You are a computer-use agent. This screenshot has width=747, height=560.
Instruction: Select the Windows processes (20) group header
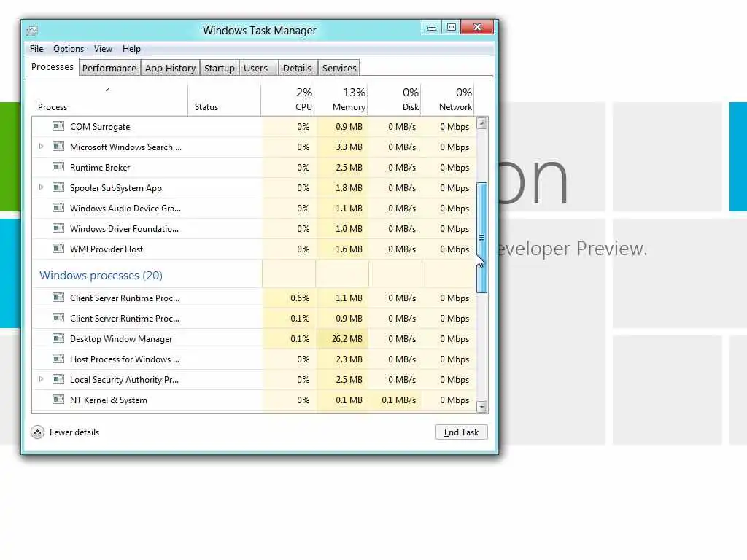[x=101, y=275]
